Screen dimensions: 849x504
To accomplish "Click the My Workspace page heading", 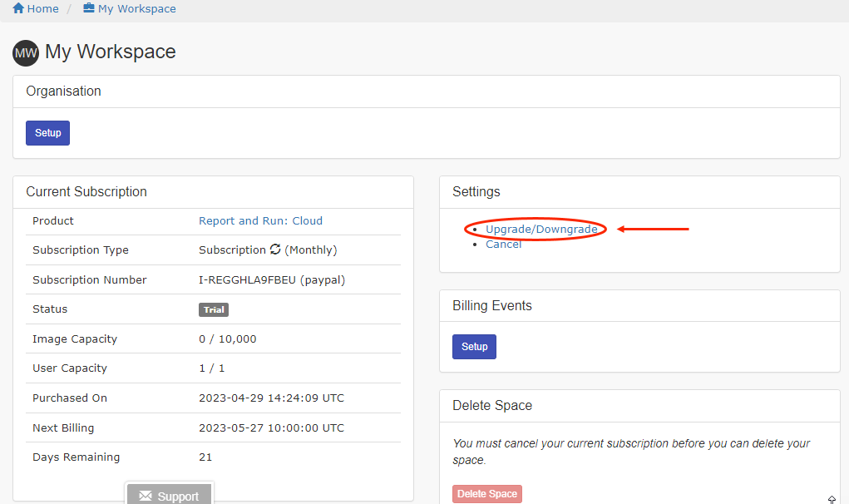I will (x=110, y=52).
